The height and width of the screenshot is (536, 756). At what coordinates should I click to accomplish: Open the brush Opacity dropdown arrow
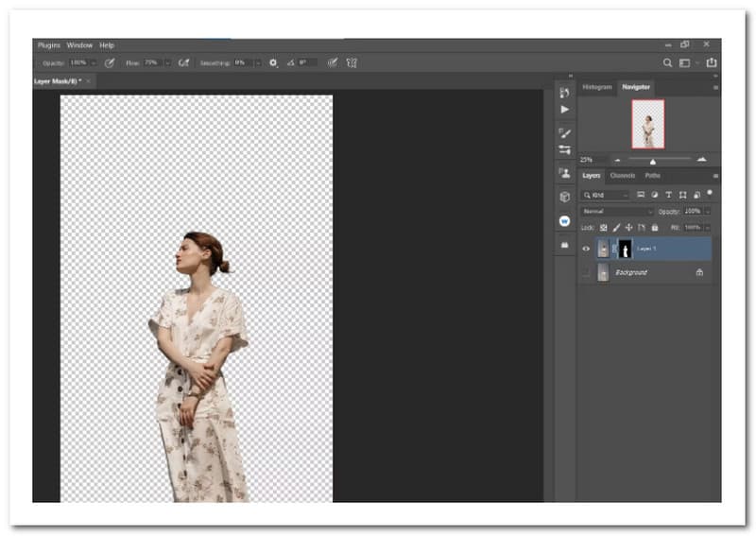pyautogui.click(x=94, y=63)
